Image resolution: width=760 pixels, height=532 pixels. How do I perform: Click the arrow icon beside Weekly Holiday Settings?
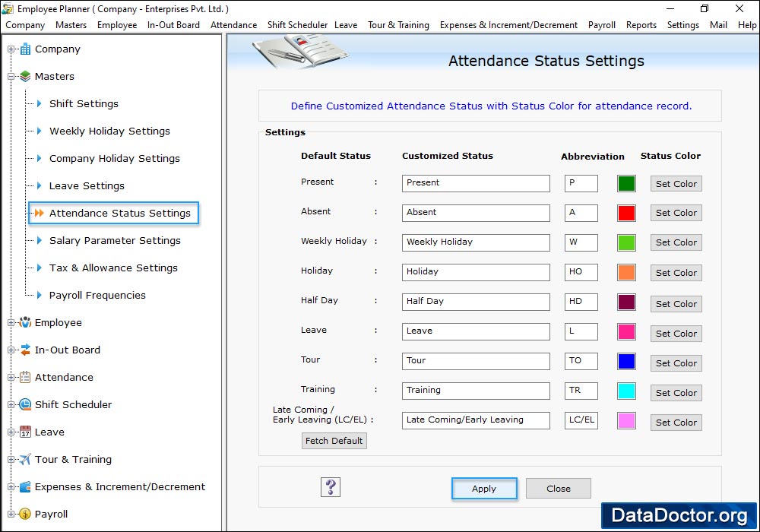[x=40, y=131]
